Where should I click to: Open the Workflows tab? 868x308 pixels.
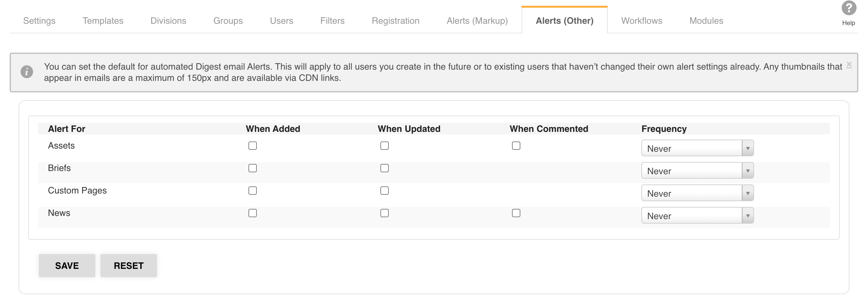[x=642, y=21]
